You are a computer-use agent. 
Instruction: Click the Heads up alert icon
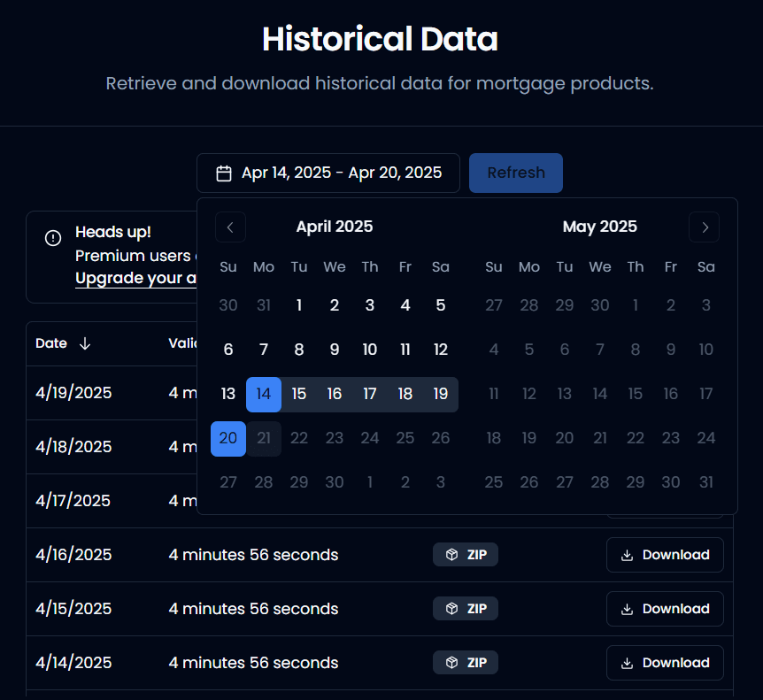tap(53, 238)
